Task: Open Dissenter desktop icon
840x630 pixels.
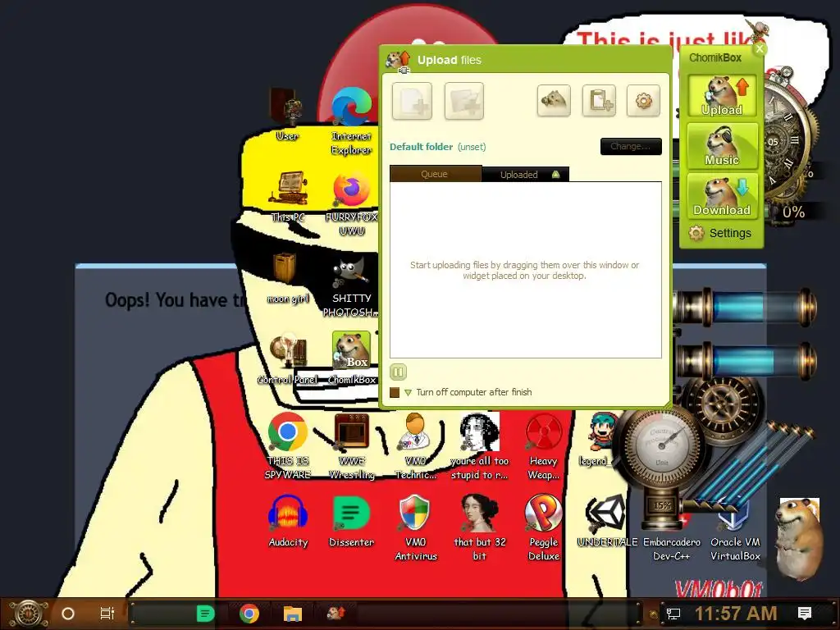Action: 351,521
